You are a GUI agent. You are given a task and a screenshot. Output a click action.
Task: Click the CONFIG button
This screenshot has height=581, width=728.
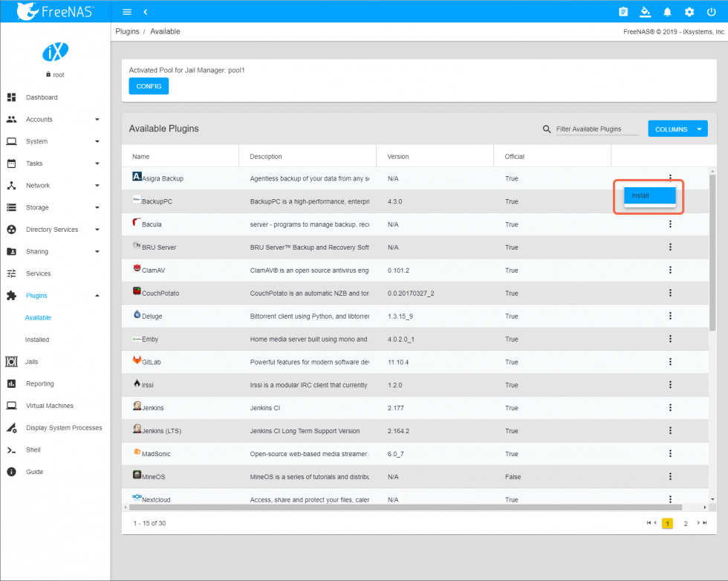point(148,85)
